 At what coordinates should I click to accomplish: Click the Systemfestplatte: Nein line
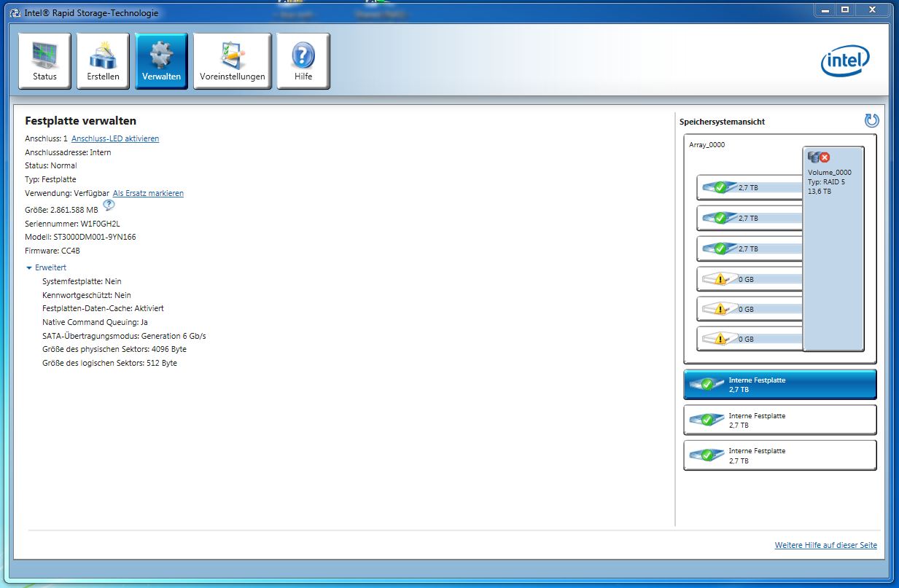click(x=82, y=281)
